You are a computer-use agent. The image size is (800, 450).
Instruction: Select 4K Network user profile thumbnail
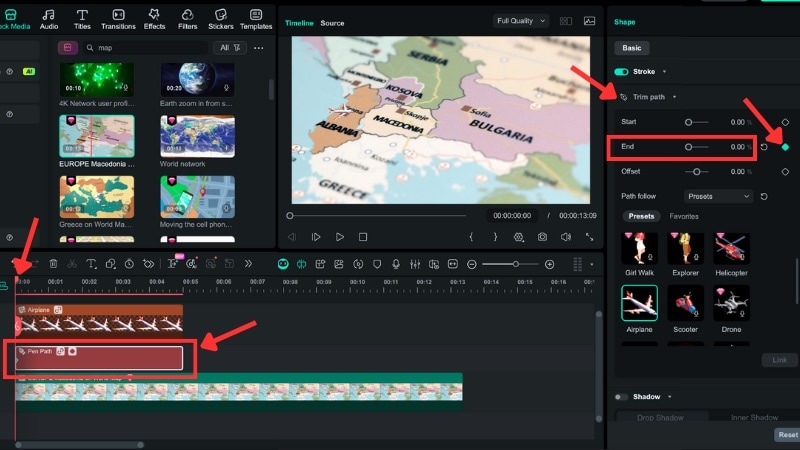point(96,80)
